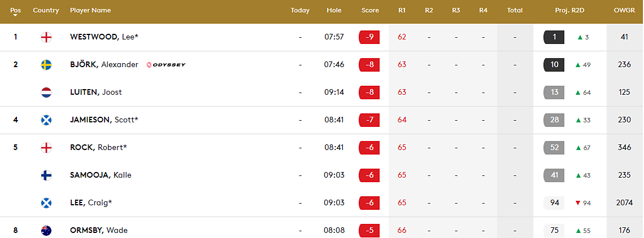Screen dimensions: 644x238
Task: Sort by the Score column header
Action: [370, 10]
